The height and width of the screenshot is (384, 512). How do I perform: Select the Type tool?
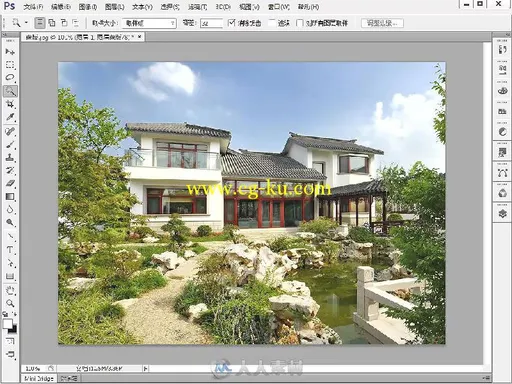tap(10, 250)
